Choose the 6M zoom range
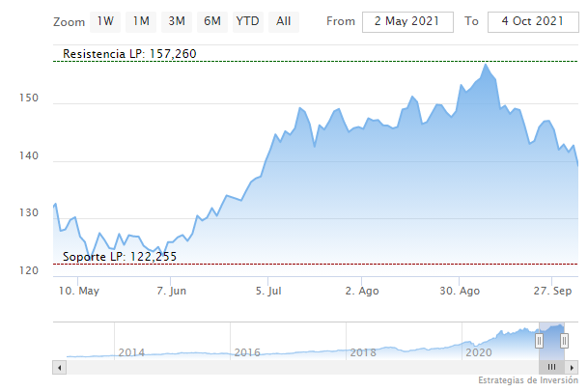Viewport: 588px width, 392px height. pyautogui.click(x=211, y=21)
